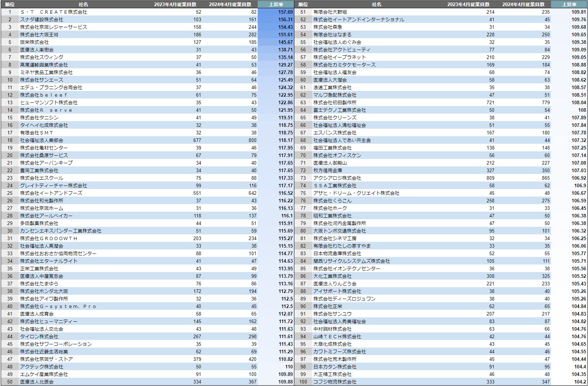Select the 有限会社わたしの家すやま cell
The width and height of the screenshot is (588, 386).
coord(342,246)
